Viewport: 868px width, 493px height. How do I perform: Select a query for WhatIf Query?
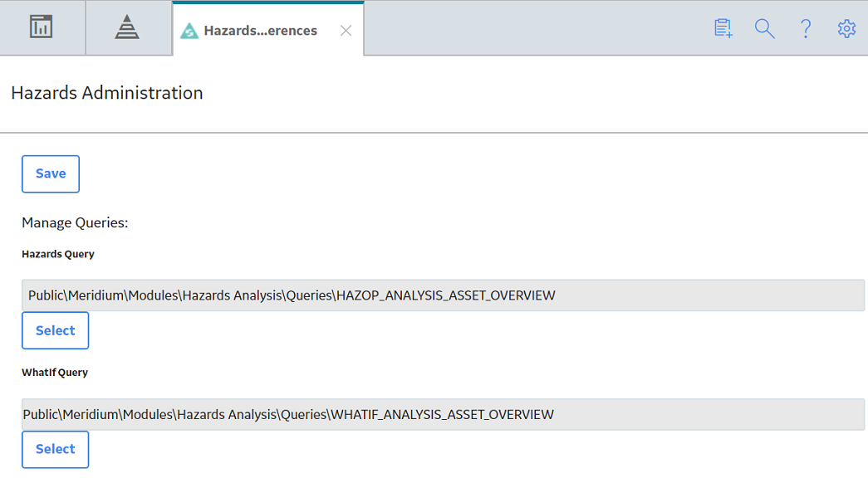[x=56, y=449]
